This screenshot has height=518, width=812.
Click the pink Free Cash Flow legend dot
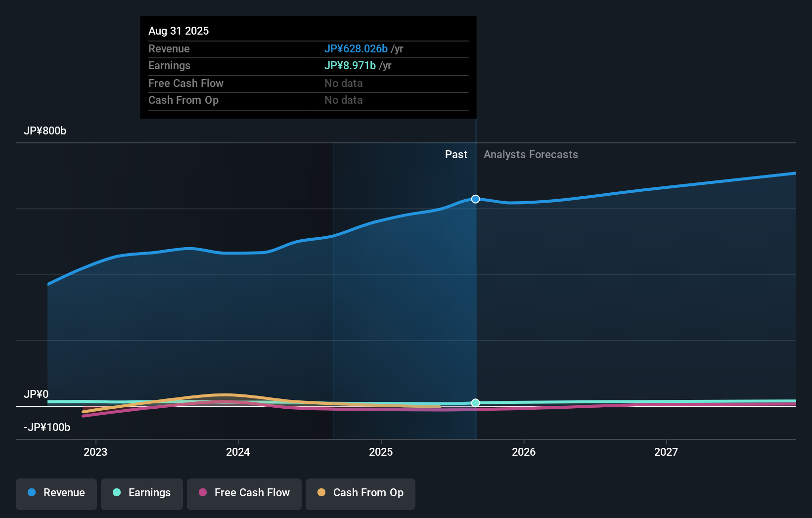click(203, 493)
